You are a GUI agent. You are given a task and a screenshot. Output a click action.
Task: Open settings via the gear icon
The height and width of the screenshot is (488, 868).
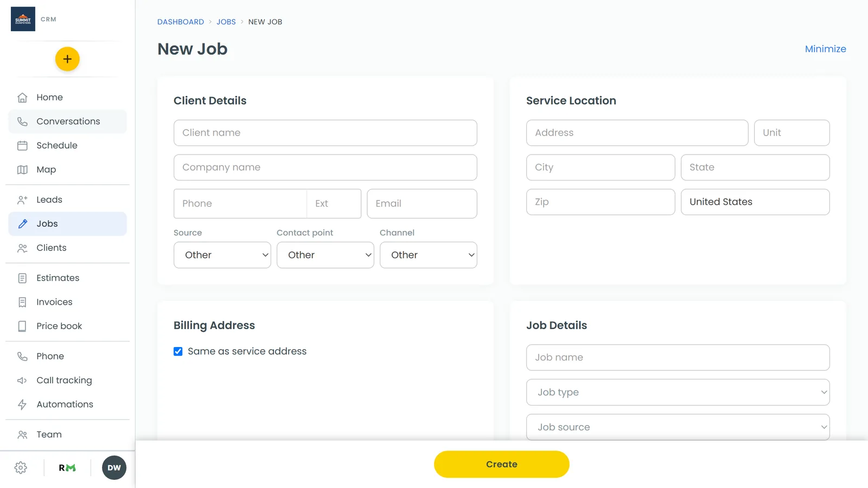click(21, 468)
